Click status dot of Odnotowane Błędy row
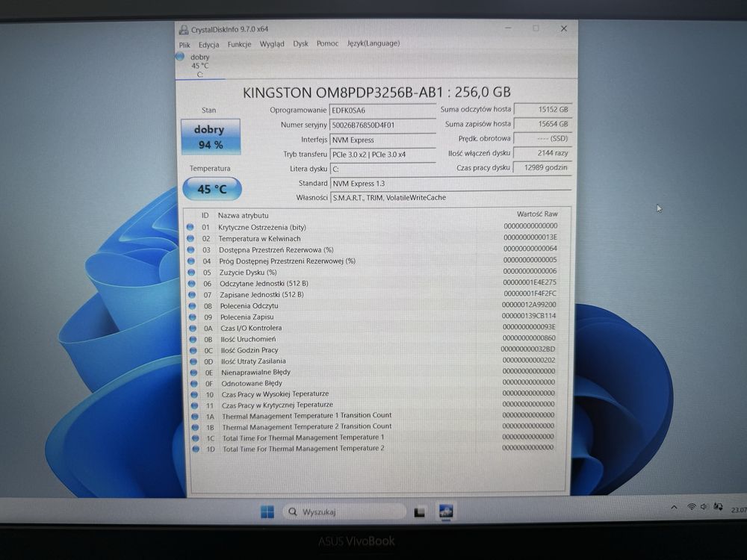This screenshot has width=747, height=560. (x=194, y=383)
